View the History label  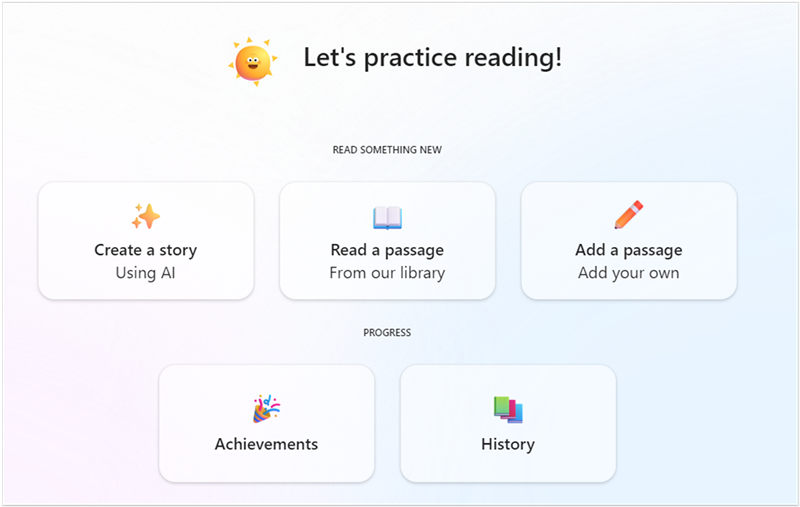508,444
